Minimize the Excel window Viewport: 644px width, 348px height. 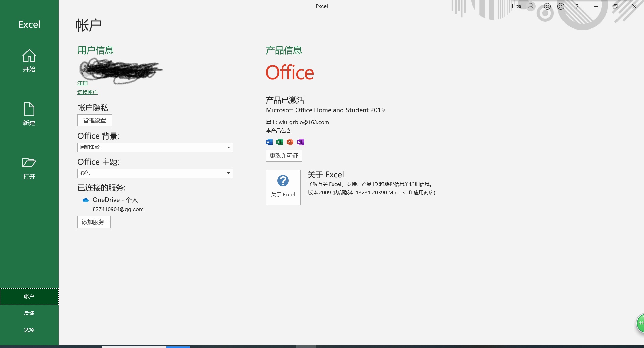coord(596,6)
